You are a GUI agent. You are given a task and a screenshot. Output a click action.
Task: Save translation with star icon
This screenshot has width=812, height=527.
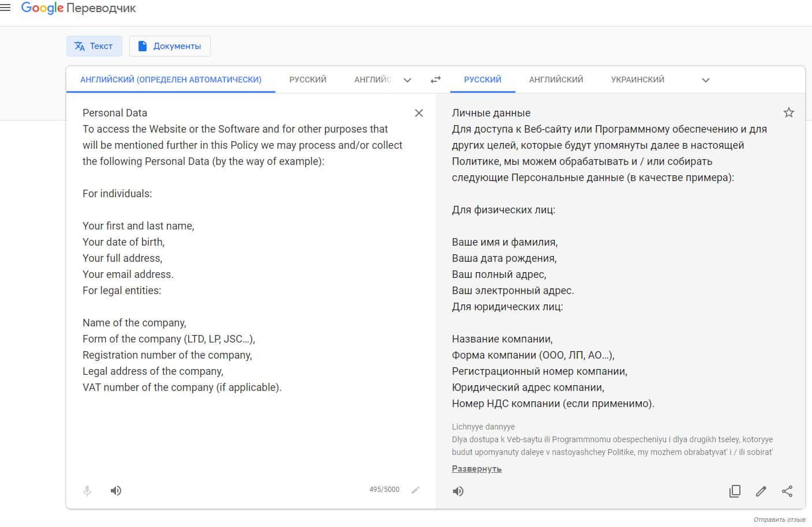coord(788,112)
